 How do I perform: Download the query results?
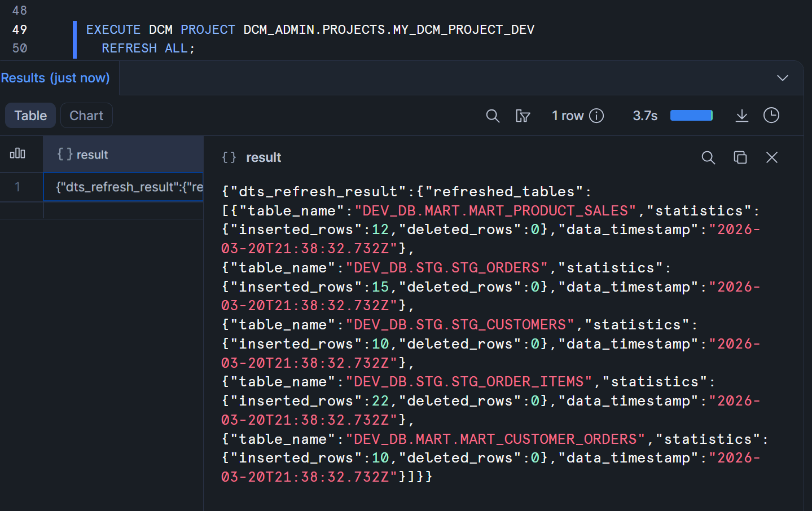[741, 116]
